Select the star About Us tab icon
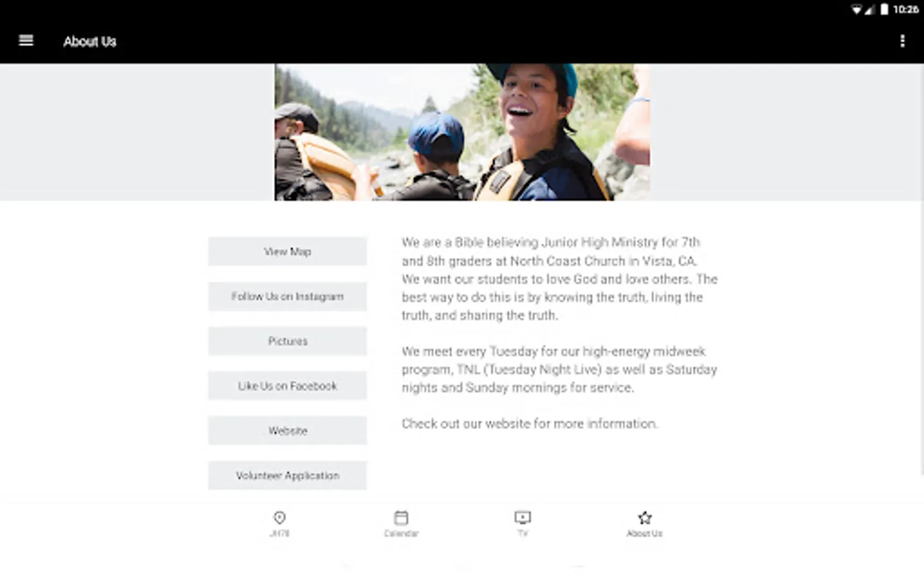Viewport: 924px width, 578px height. point(645,518)
